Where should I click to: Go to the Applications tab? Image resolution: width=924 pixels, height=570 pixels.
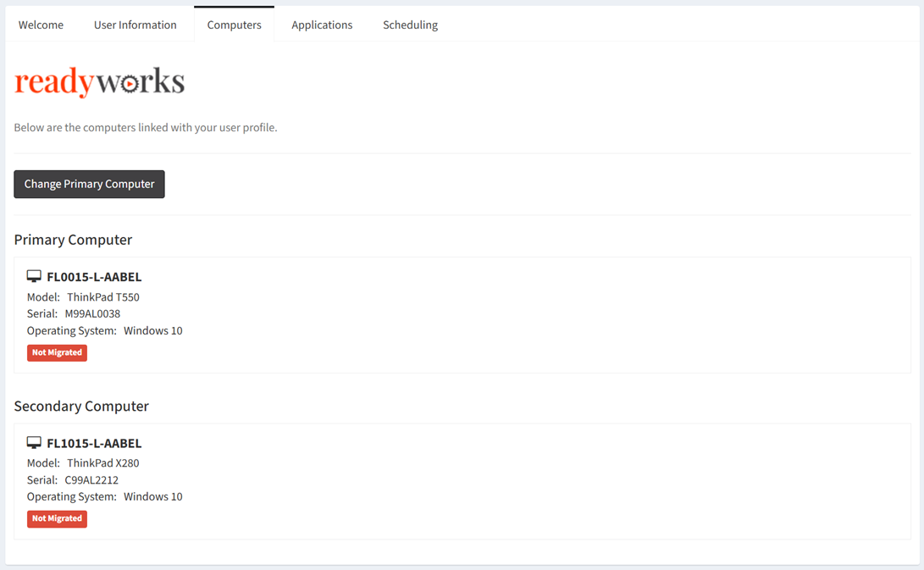click(x=322, y=25)
